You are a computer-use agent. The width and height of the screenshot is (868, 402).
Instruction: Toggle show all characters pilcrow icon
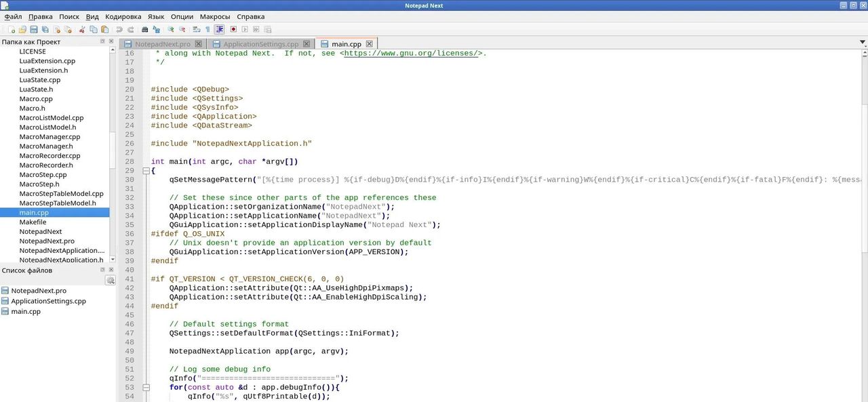[x=208, y=30]
